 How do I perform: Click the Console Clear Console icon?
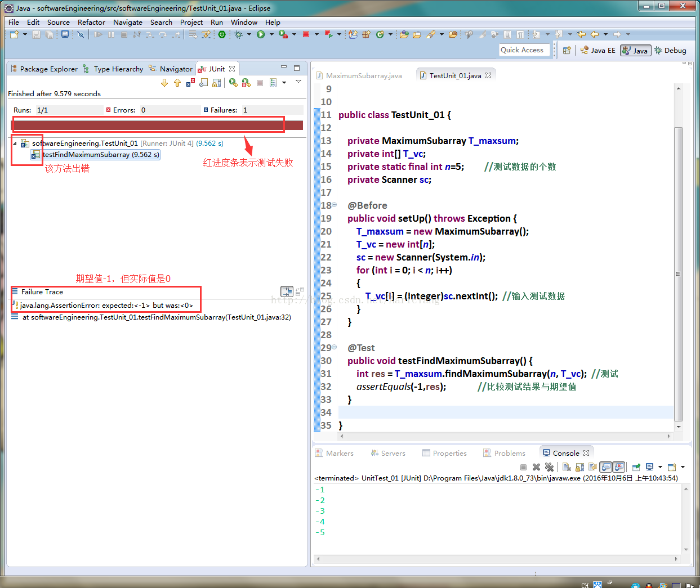(x=567, y=467)
